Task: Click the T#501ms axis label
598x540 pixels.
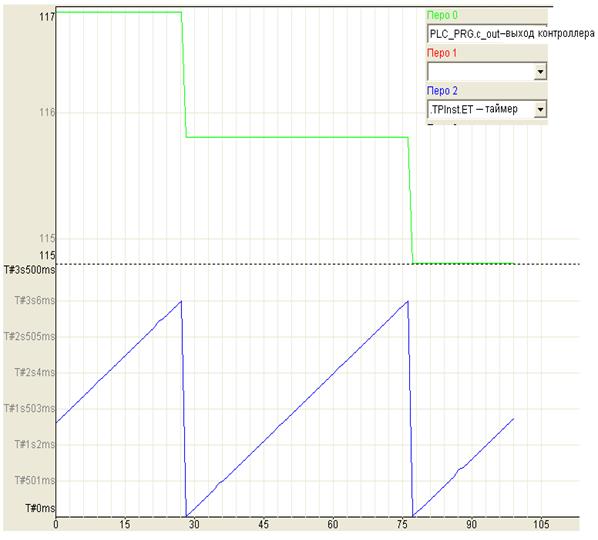Action: tap(35, 480)
